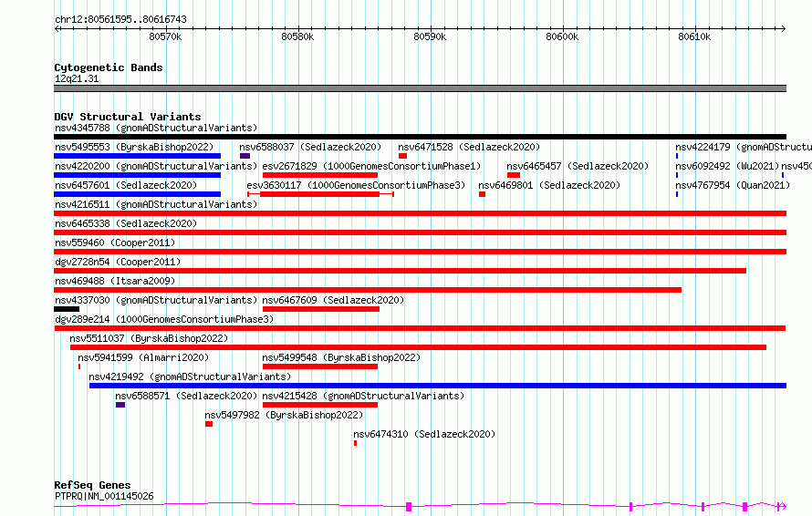
Task: Click the tiny blue nsv4224179 marker
Action: click(x=677, y=156)
